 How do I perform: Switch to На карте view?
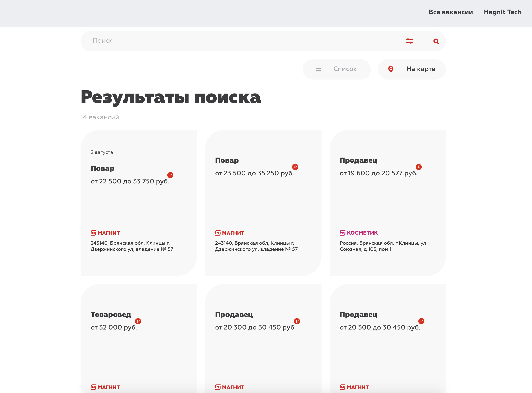[412, 69]
